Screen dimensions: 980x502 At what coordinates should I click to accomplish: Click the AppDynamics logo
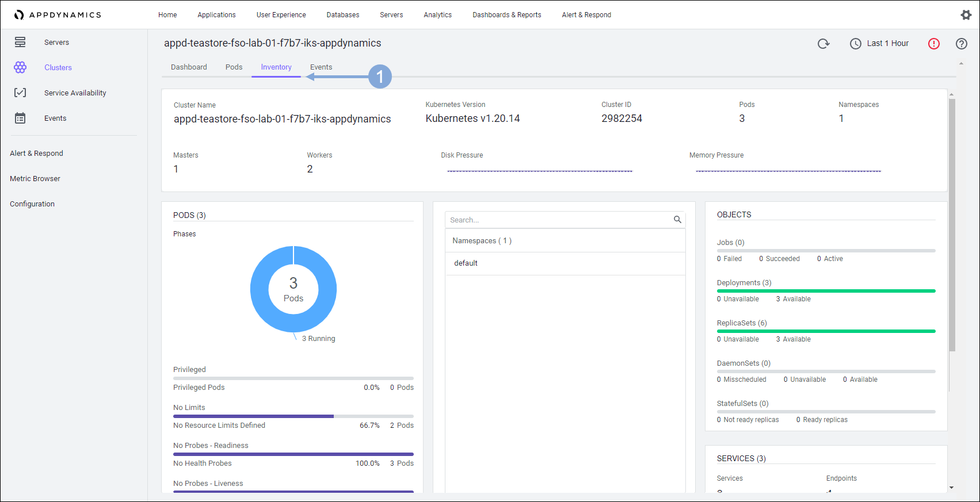tap(58, 15)
